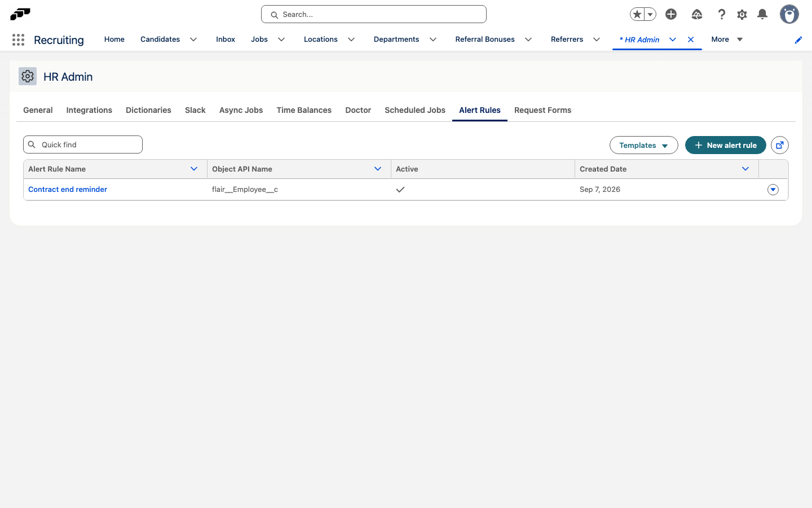Open the Help question mark icon

pyautogui.click(x=721, y=14)
